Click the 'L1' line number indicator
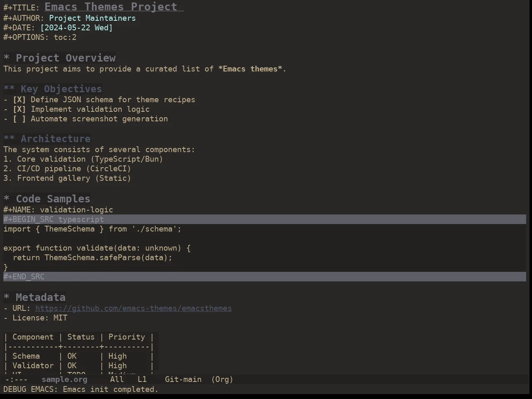532x399 pixels. (142, 379)
